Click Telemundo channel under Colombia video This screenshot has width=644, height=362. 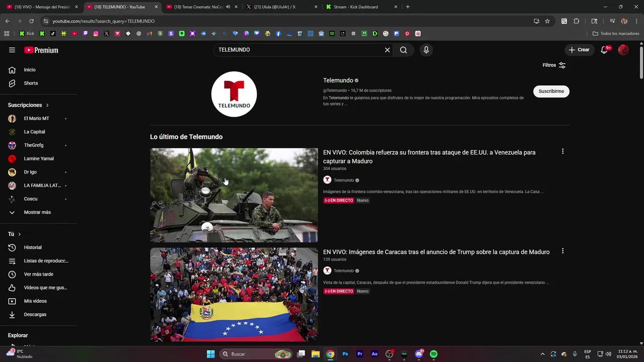click(344, 180)
